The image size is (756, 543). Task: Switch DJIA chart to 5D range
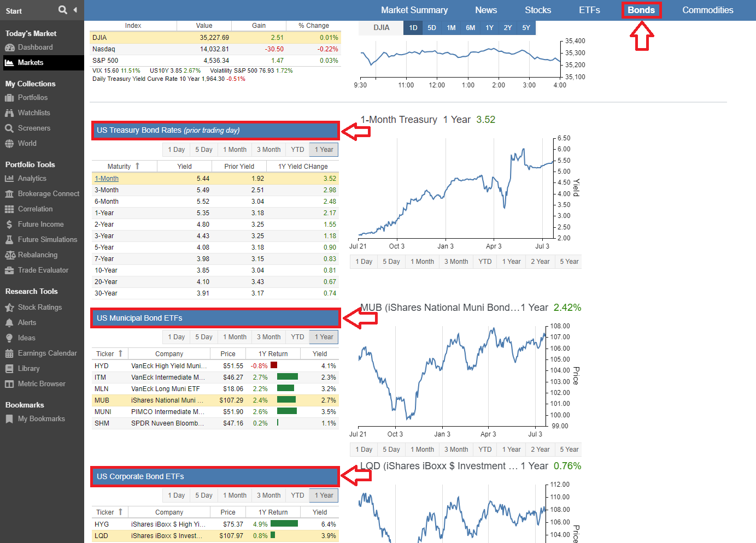point(432,28)
